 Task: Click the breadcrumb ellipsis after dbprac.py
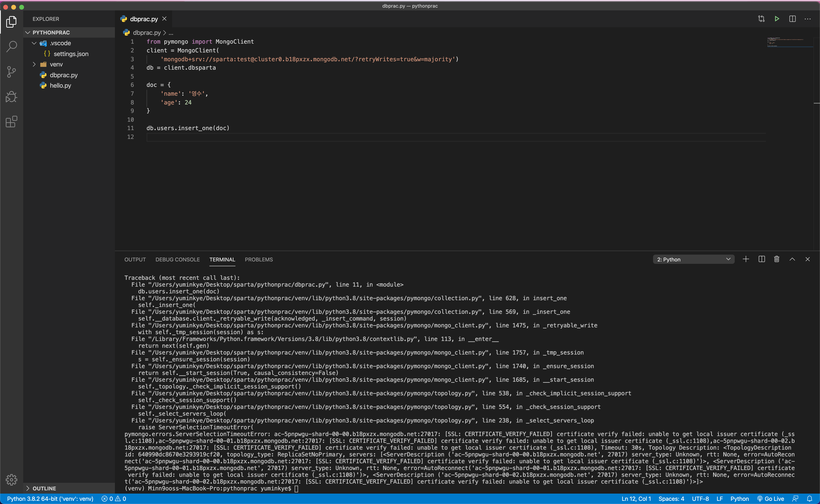171,33
